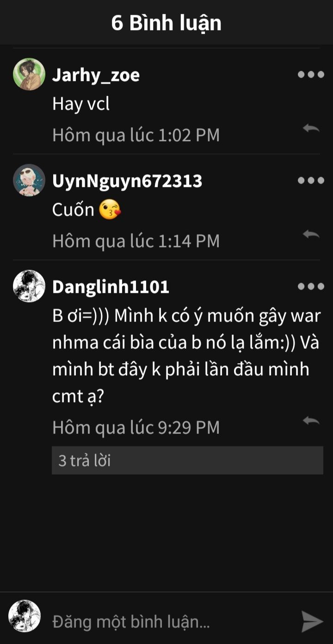The image size is (333, 644).
Task: Open options menu for Danglinh1101's comment
Action: tap(311, 286)
